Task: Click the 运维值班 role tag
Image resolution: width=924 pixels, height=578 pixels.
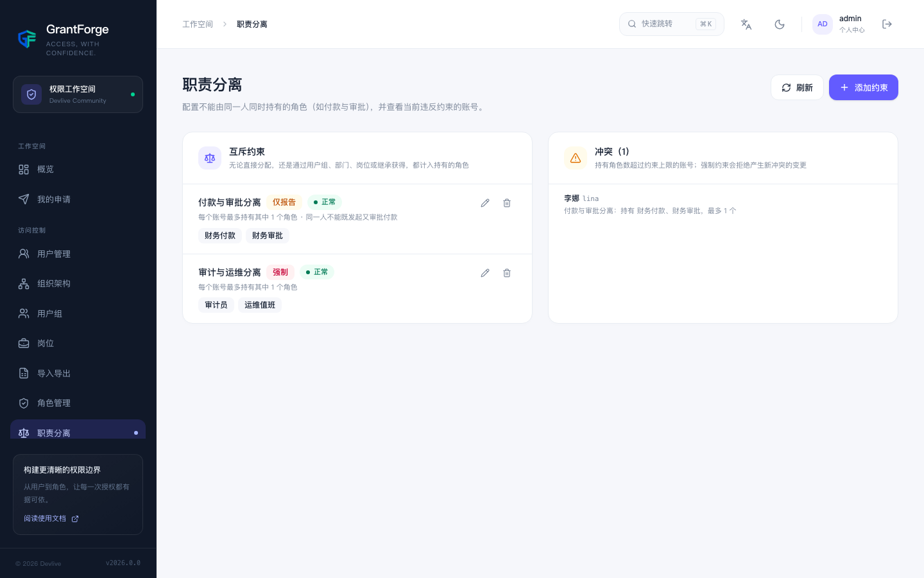Action: (x=260, y=305)
